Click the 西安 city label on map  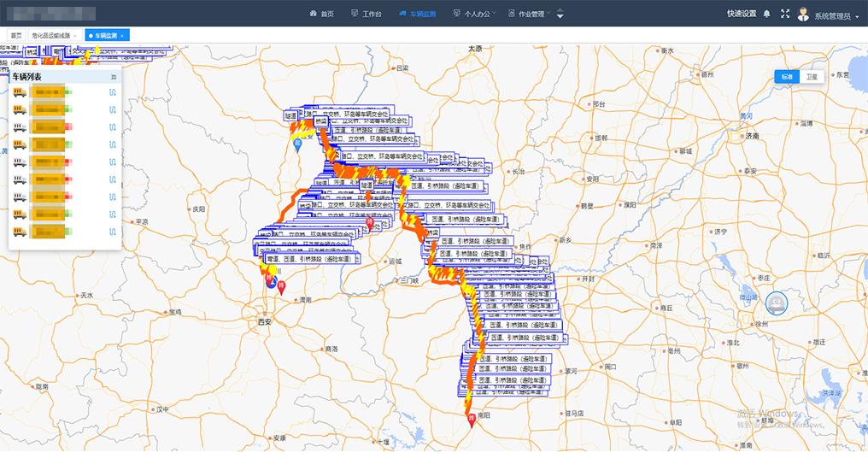coord(265,321)
